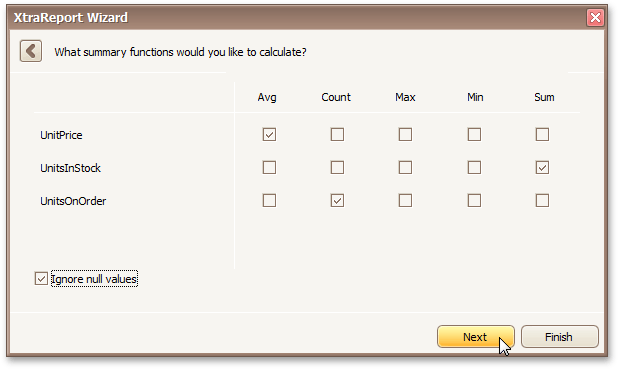Click the Finish button
The height and width of the screenshot is (369, 618).
coord(560,337)
